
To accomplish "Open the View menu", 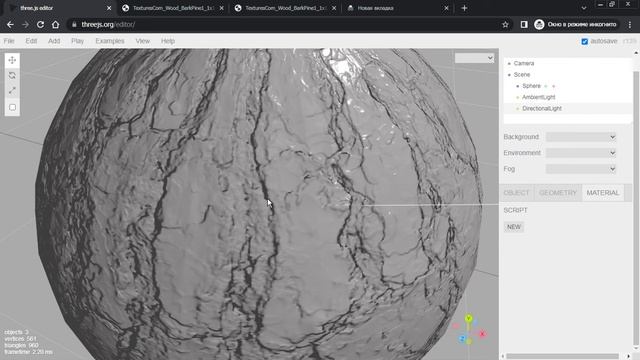I will coord(142,41).
